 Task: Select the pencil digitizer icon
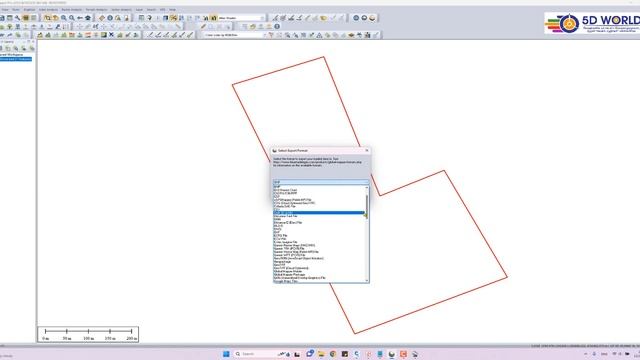203,27
